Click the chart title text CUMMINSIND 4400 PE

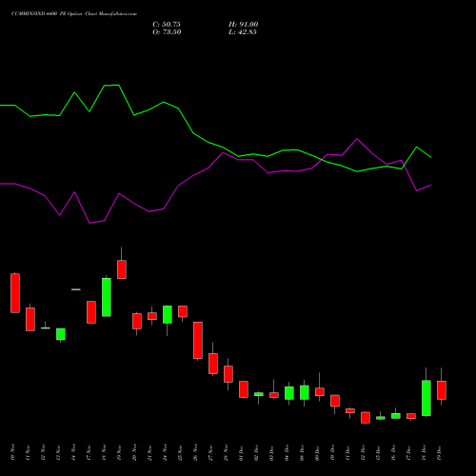[38, 14]
